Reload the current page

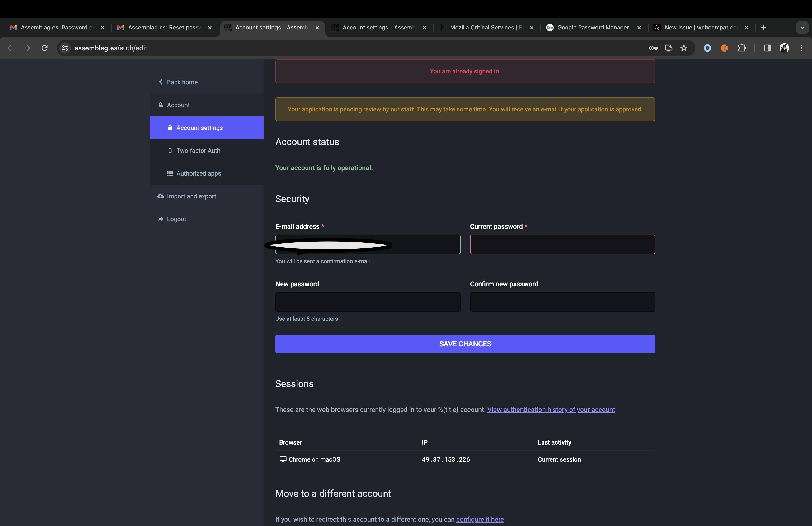[x=44, y=48]
